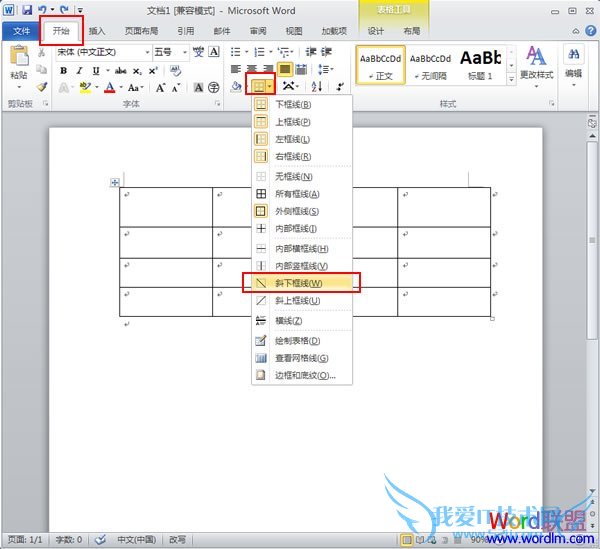Image resolution: width=600 pixels, height=549 pixels.
Task: Select 所有框线(A) menu item
Action: tap(302, 194)
